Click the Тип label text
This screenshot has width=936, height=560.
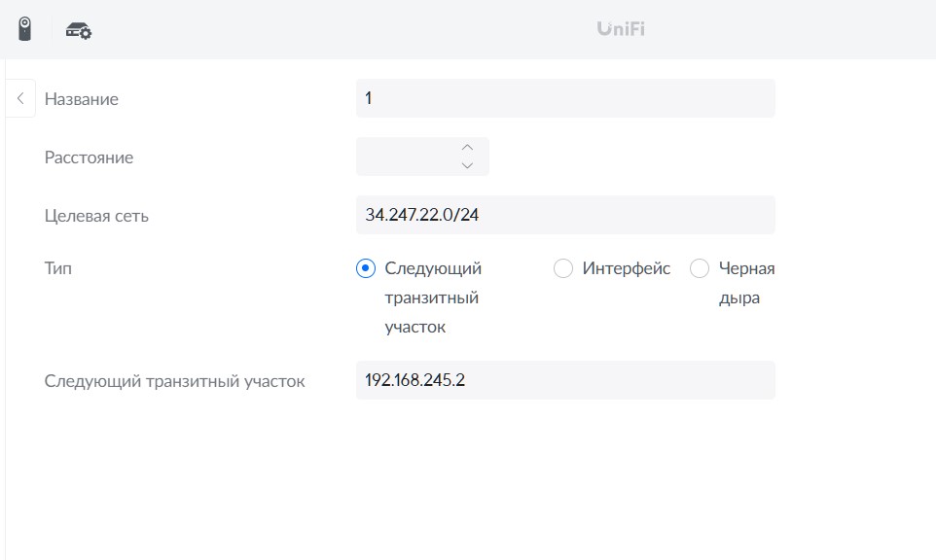[x=58, y=268]
